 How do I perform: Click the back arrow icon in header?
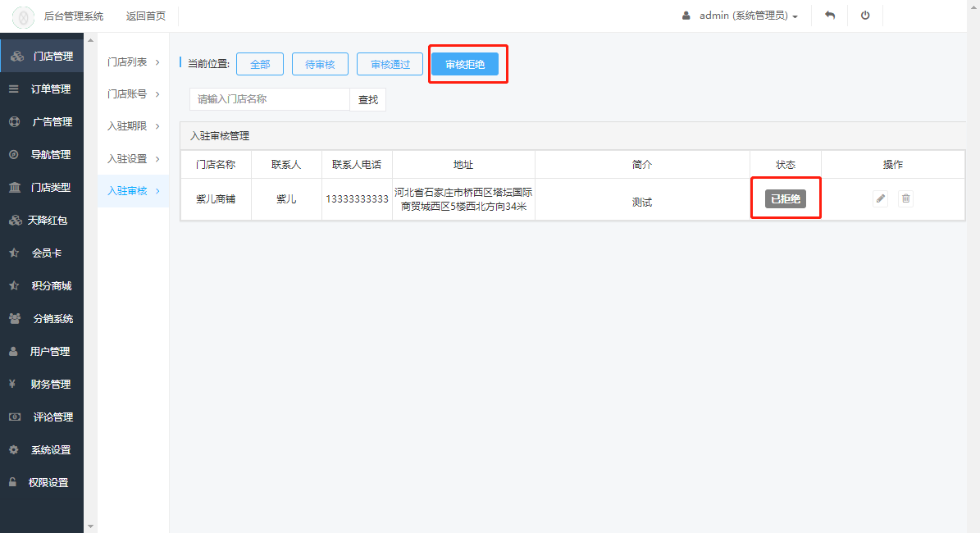click(x=830, y=16)
